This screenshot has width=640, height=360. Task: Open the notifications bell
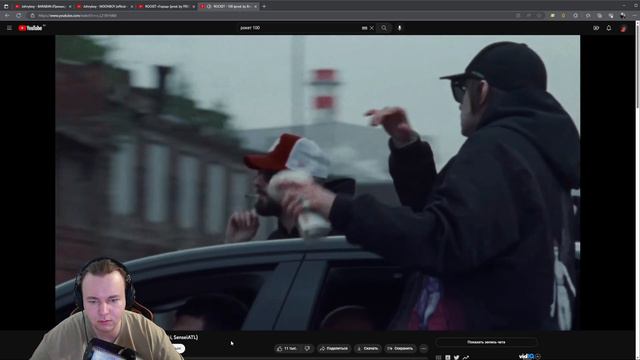tap(609, 28)
